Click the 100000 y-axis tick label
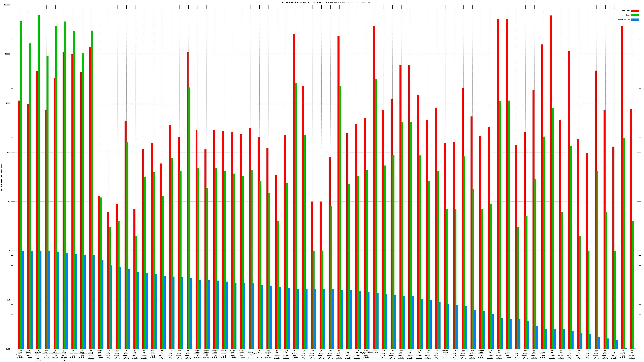The image size is (644, 362). 7,5
